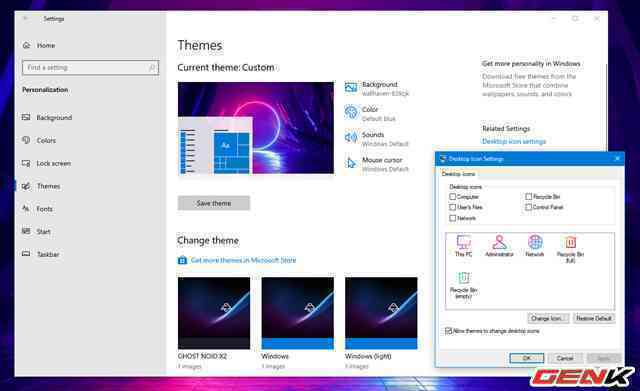640x391 pixels.
Task: Go to Background in Personalization menu
Action: 54,118
